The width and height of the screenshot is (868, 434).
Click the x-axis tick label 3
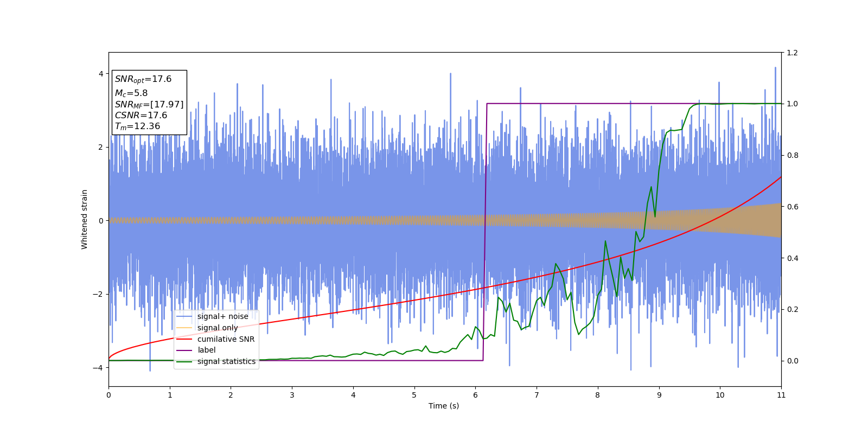(292, 395)
